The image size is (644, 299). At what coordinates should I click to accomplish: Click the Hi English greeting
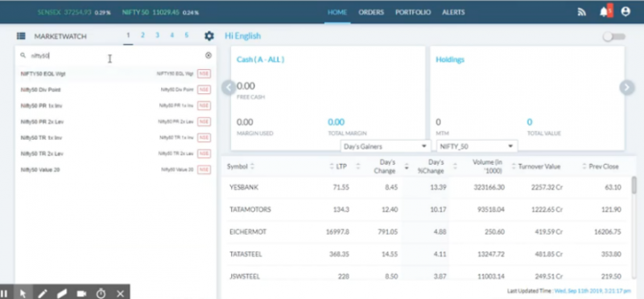click(x=242, y=36)
